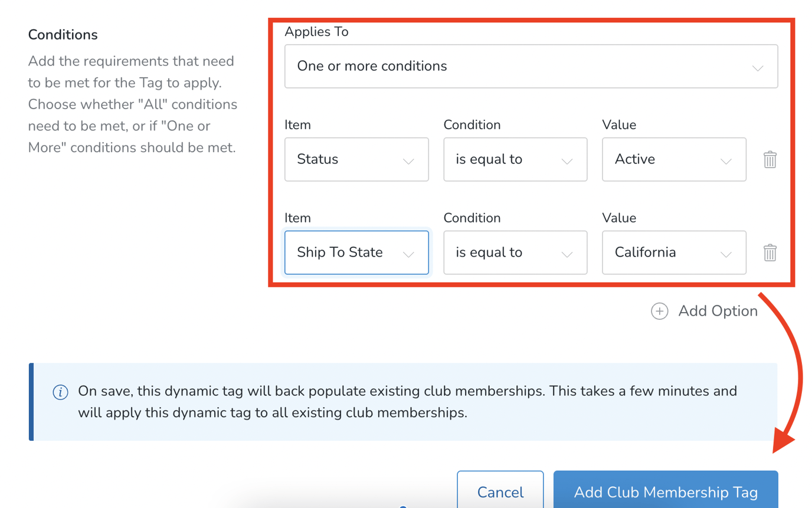Click the dropdown chevron on the Applies To field
Viewport: 812px width, 508px height.
758,69
